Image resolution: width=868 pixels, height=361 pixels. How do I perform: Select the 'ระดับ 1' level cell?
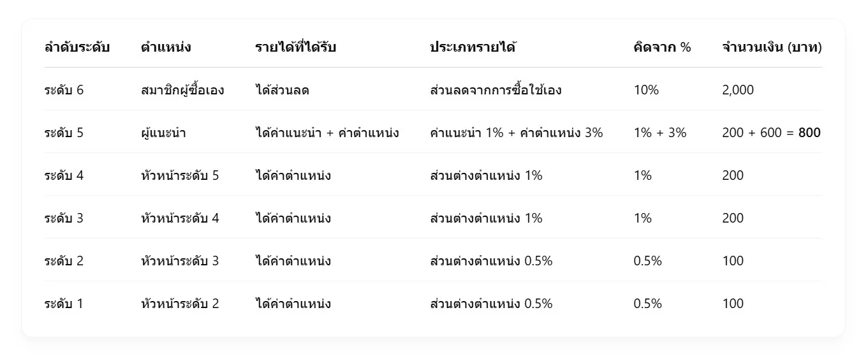click(64, 304)
